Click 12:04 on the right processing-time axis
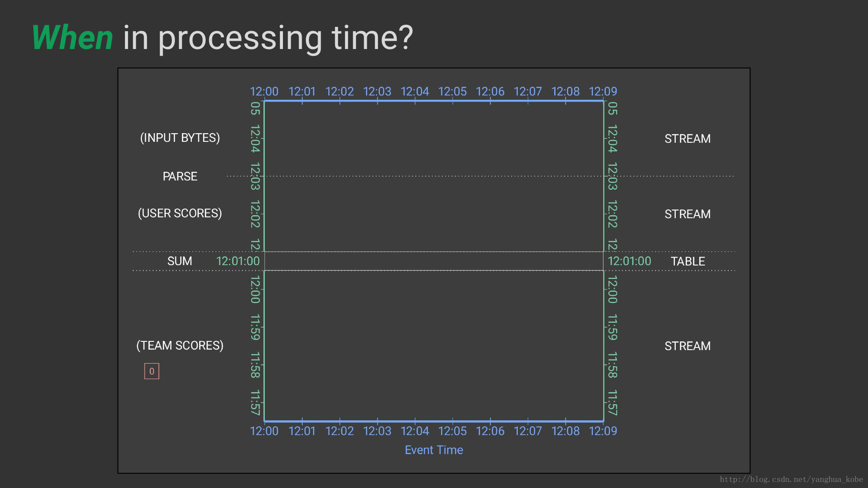The image size is (868, 488). coord(612,139)
